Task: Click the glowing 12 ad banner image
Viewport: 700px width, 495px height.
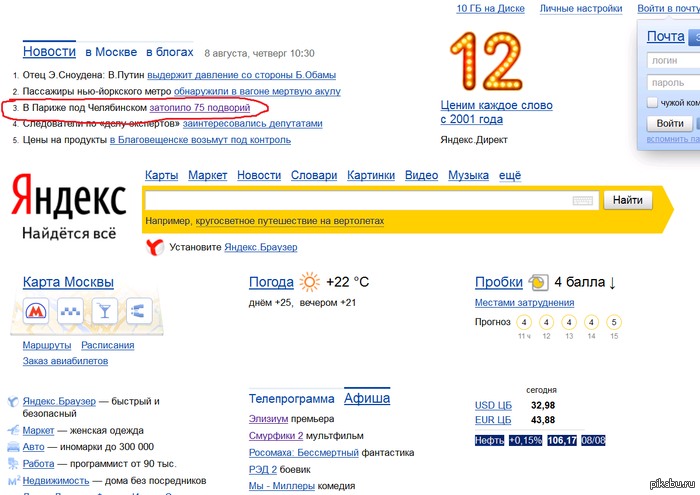Action: tap(486, 61)
